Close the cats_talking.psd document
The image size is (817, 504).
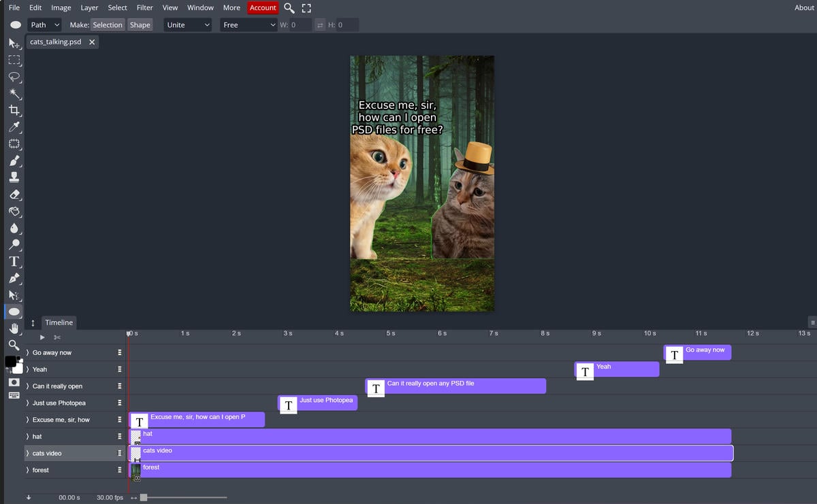tap(92, 42)
